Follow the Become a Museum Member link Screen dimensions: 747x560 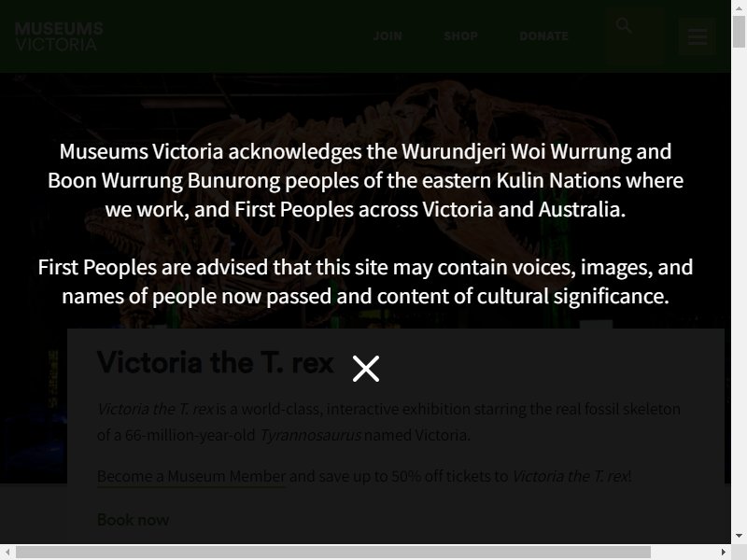coord(191,476)
